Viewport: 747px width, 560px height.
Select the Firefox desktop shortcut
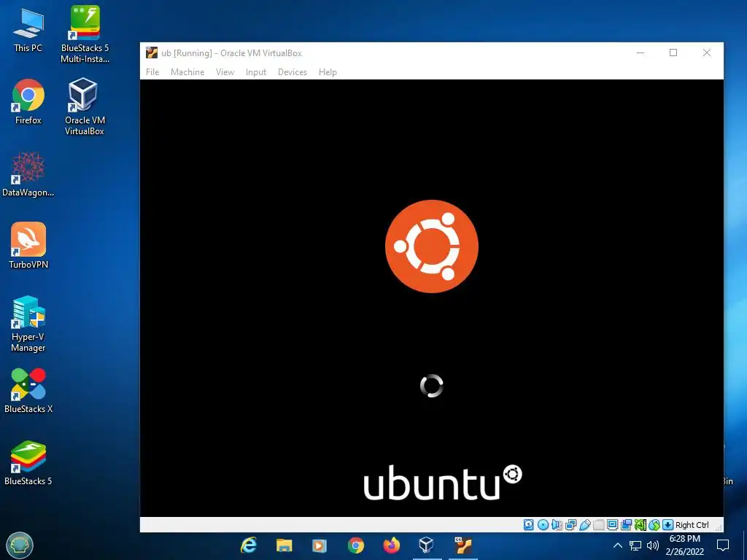click(x=28, y=102)
